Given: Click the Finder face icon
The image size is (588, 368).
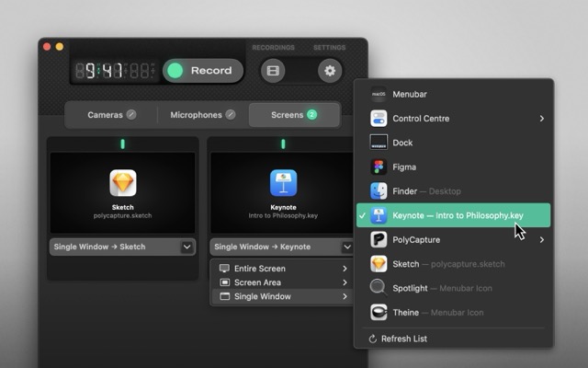Looking at the screenshot, I should pyautogui.click(x=379, y=191).
